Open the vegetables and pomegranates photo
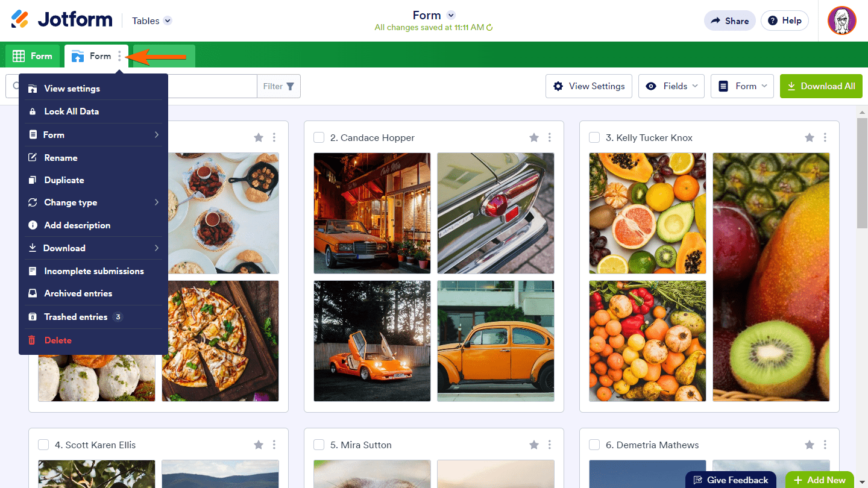868x488 pixels. coord(648,341)
